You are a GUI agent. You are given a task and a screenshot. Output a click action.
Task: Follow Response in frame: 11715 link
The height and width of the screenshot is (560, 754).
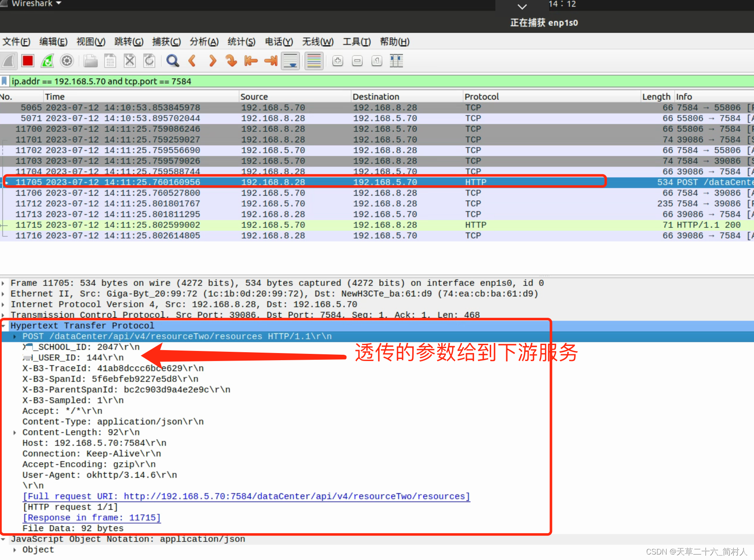point(92,518)
